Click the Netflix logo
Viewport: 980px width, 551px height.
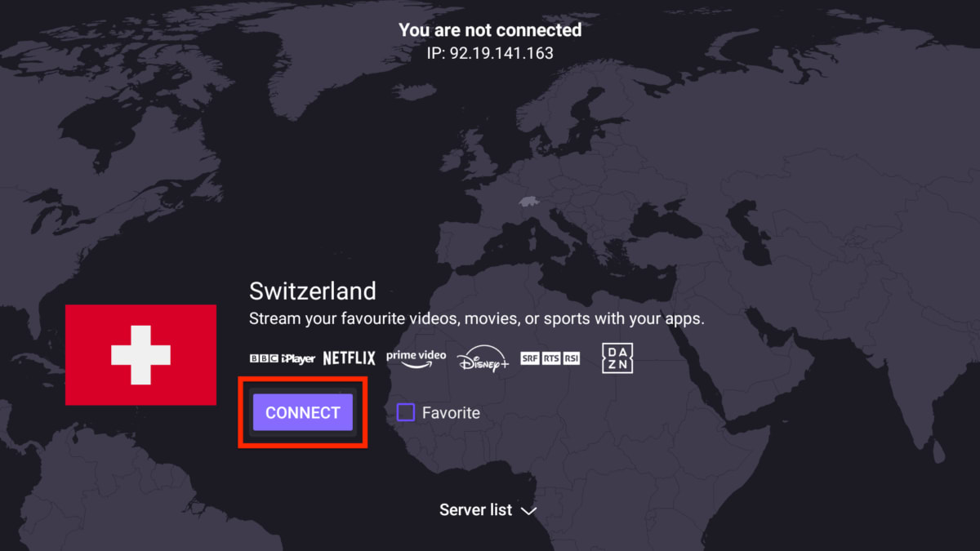[x=349, y=358]
